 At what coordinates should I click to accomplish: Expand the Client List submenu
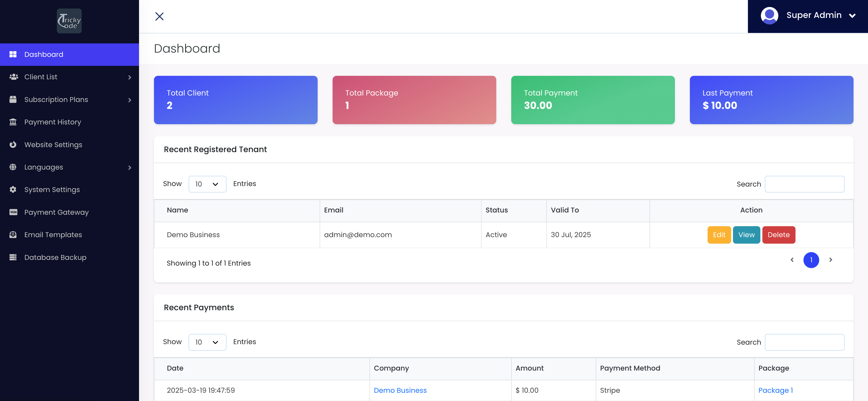tap(129, 77)
